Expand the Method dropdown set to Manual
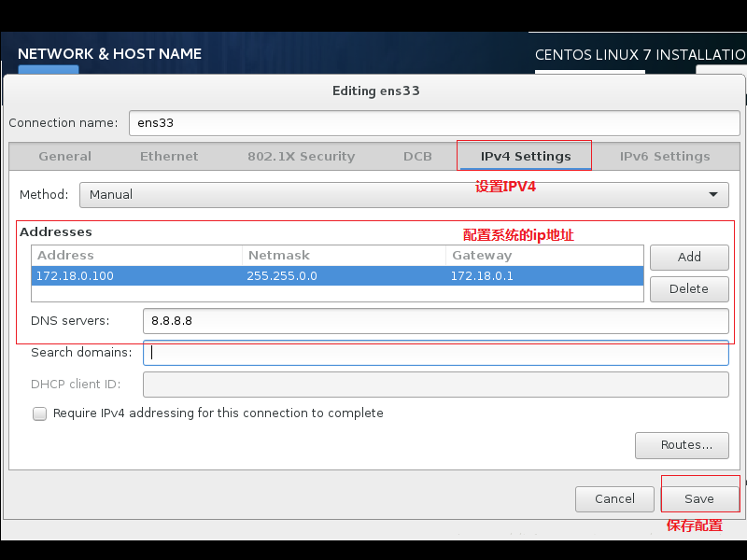747x560 pixels. 403,195
